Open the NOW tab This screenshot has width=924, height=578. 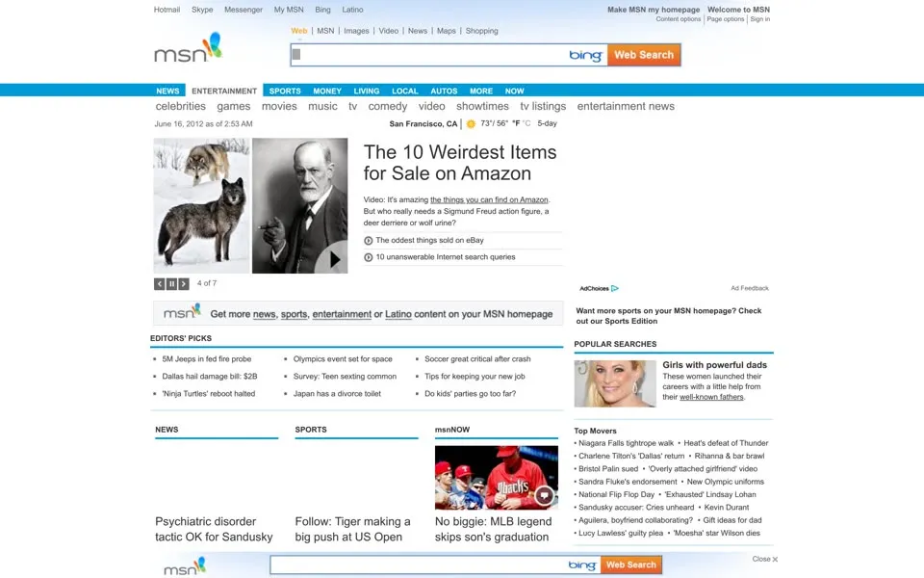pos(514,91)
